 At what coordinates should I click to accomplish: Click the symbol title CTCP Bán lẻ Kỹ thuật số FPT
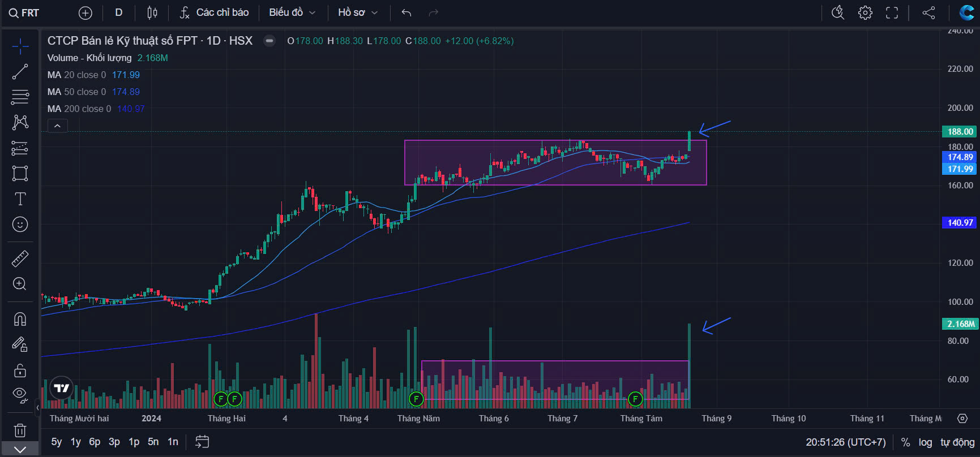click(x=122, y=41)
